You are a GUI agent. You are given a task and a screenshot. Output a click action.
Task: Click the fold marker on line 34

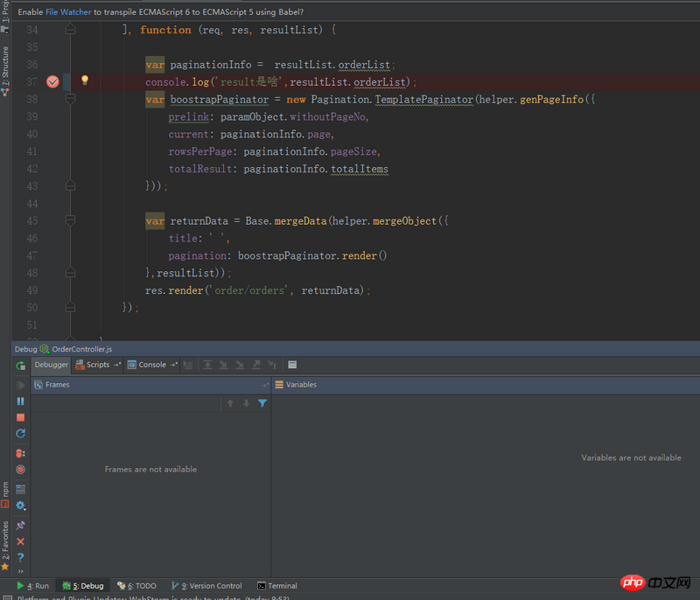point(71,30)
